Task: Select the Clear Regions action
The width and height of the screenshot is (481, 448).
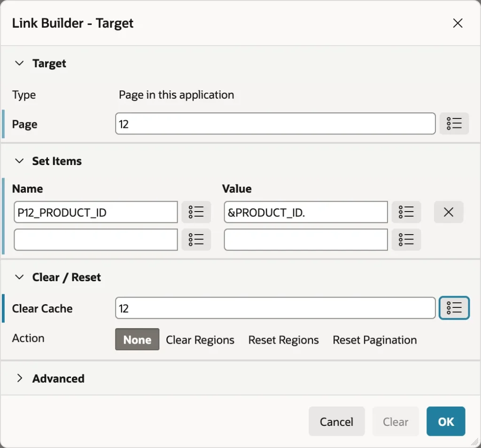Action: (x=200, y=340)
